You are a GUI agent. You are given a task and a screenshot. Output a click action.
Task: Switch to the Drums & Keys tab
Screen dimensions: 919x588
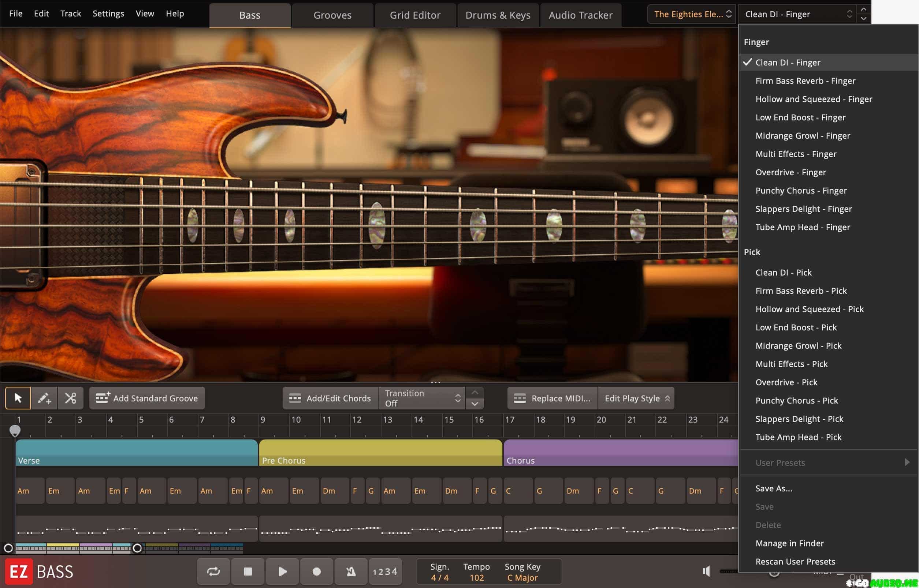(x=498, y=15)
